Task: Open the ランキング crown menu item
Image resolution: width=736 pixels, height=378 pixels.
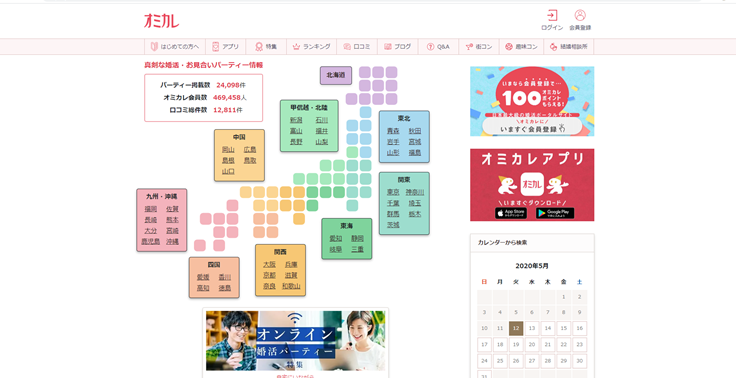Action: (312, 46)
